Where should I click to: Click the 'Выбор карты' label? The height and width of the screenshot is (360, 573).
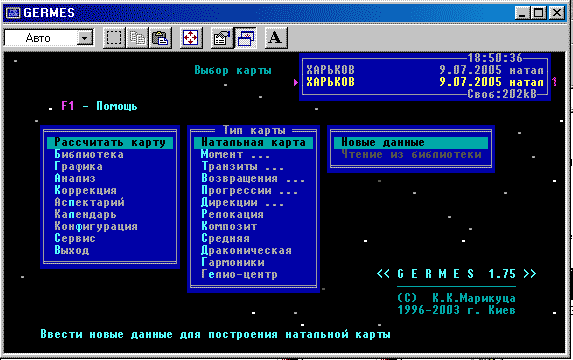click(x=233, y=70)
